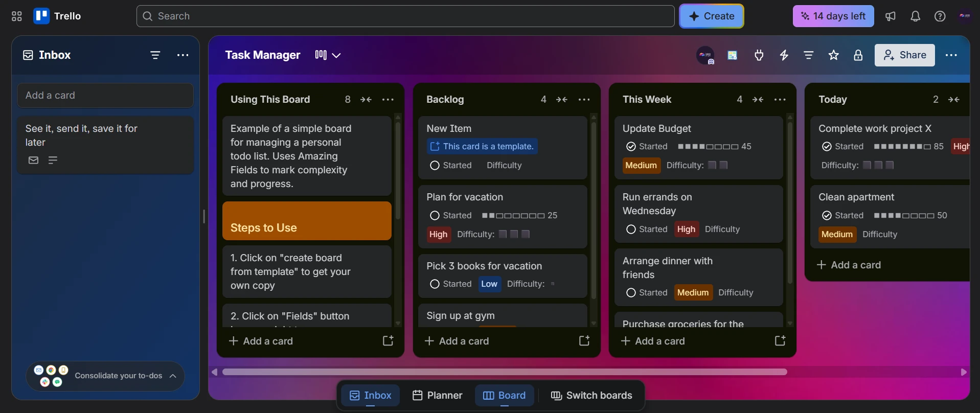This screenshot has width=980, height=413.
Task: Share the Task Manager board
Action: click(905, 55)
